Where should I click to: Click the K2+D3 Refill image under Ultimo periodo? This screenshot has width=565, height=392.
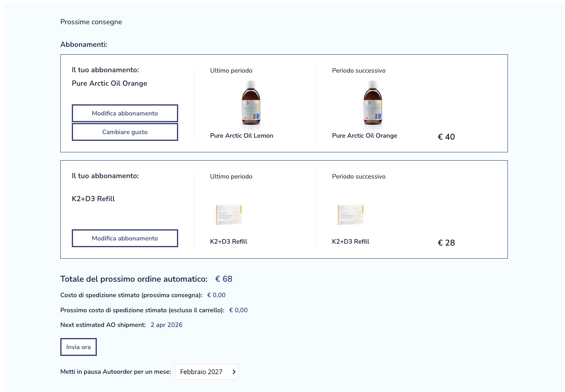pos(229,215)
